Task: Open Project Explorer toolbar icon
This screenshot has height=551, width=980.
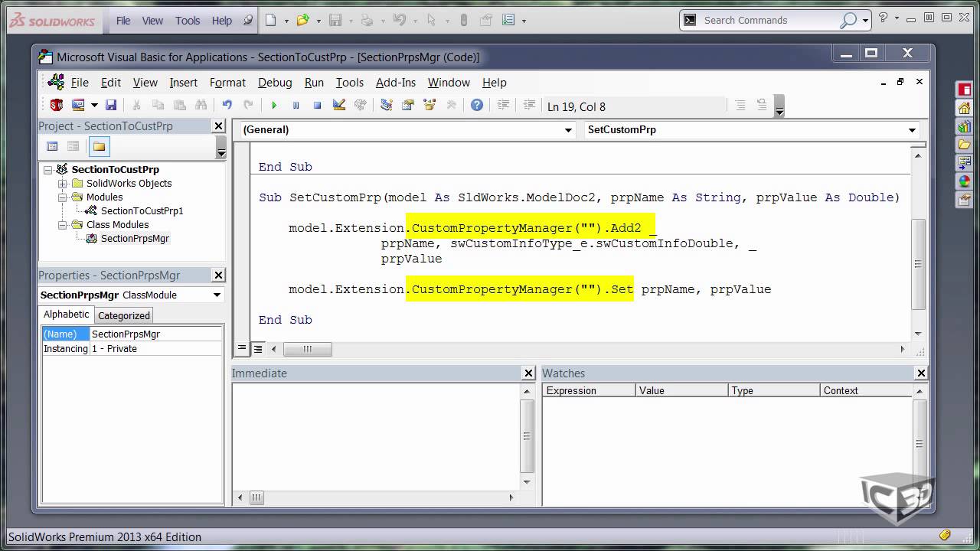Action: coord(387,106)
